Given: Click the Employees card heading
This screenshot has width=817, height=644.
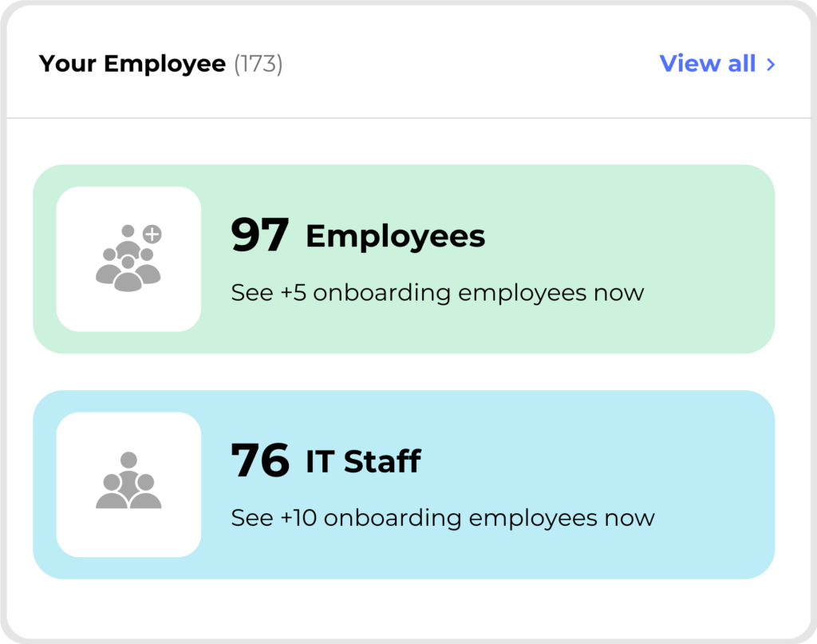Looking at the screenshot, I should point(395,236).
